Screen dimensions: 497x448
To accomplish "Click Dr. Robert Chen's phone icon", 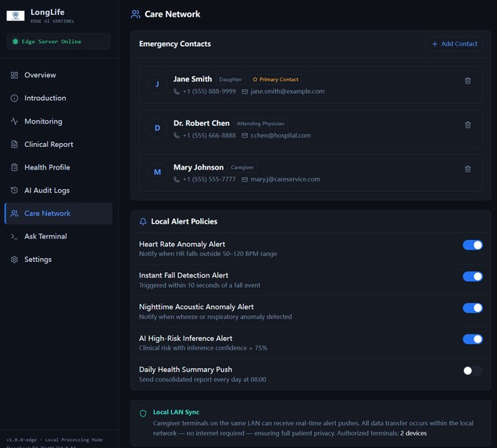I will [177, 136].
